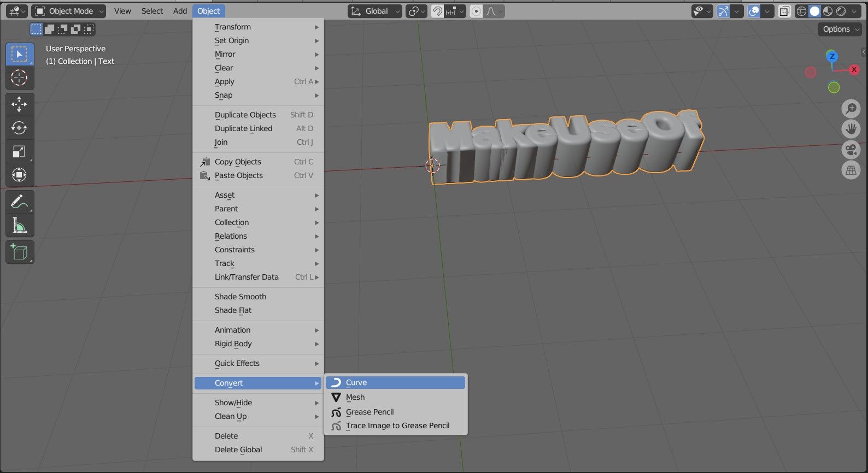This screenshot has height=473, width=868.
Task: Open the View menu
Action: pyautogui.click(x=122, y=11)
